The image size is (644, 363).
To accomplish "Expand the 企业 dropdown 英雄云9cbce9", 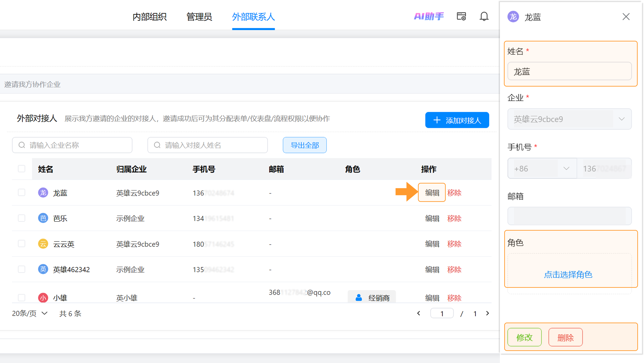I will tap(569, 119).
